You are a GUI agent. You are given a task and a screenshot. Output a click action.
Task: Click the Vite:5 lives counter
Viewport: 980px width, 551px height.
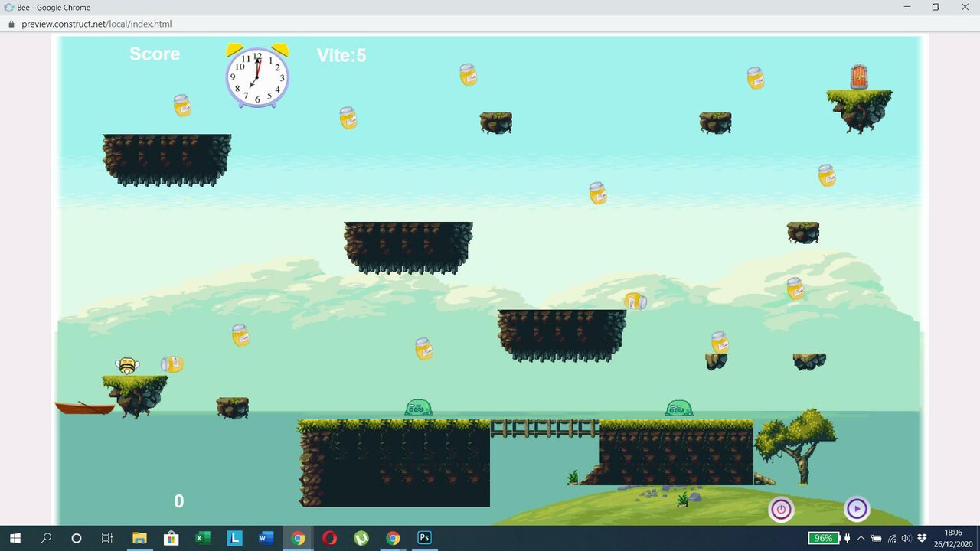pos(341,55)
